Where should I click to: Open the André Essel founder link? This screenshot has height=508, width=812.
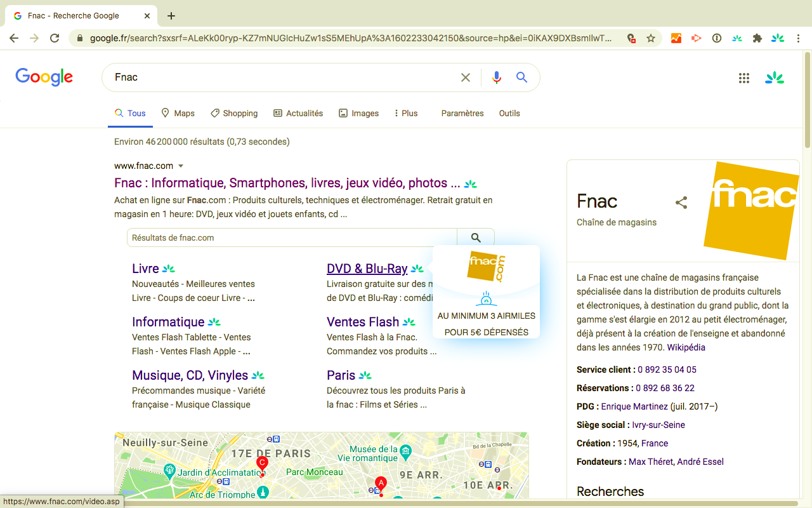point(700,462)
